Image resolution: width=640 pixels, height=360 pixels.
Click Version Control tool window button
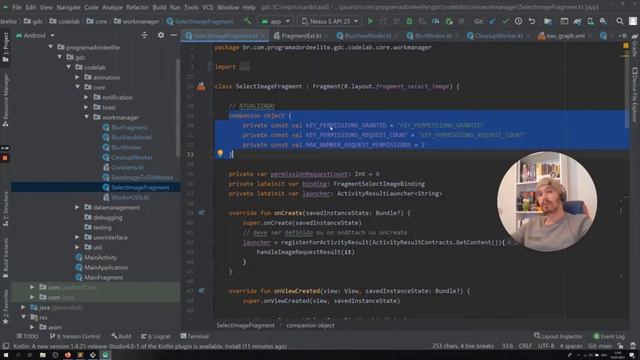tap(75, 336)
